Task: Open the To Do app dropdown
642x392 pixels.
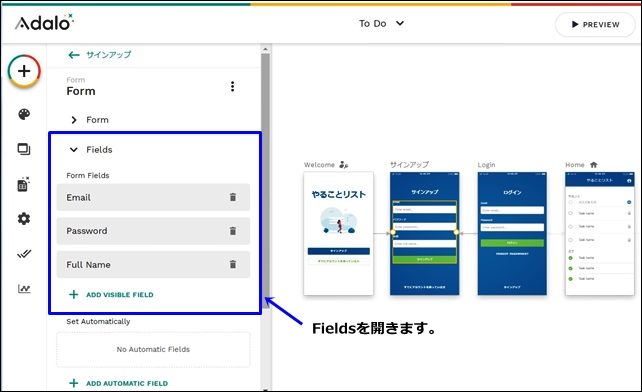Action: pos(381,23)
